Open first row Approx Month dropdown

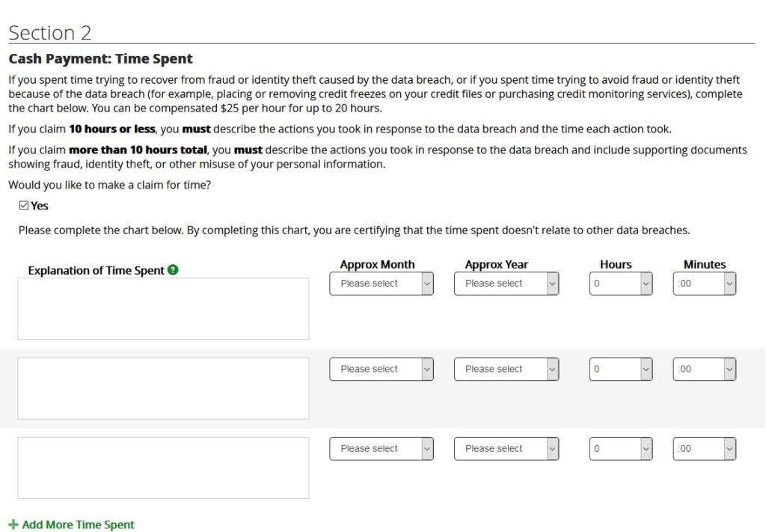(x=381, y=284)
